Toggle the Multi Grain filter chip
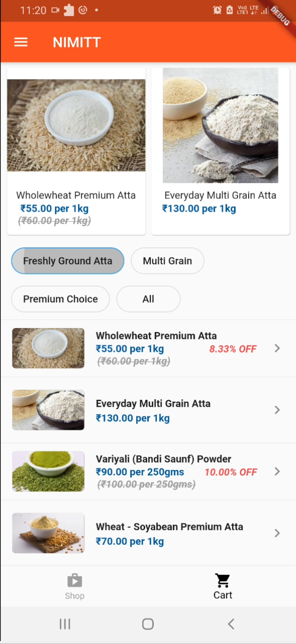Screen dimensions: 296x644 click(x=167, y=261)
